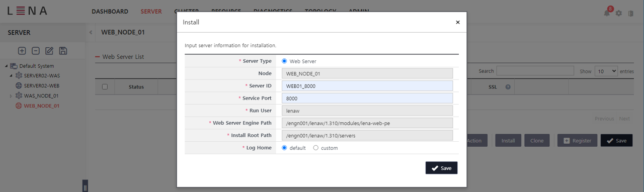
Task: Click the Clone button
Action: (537, 141)
